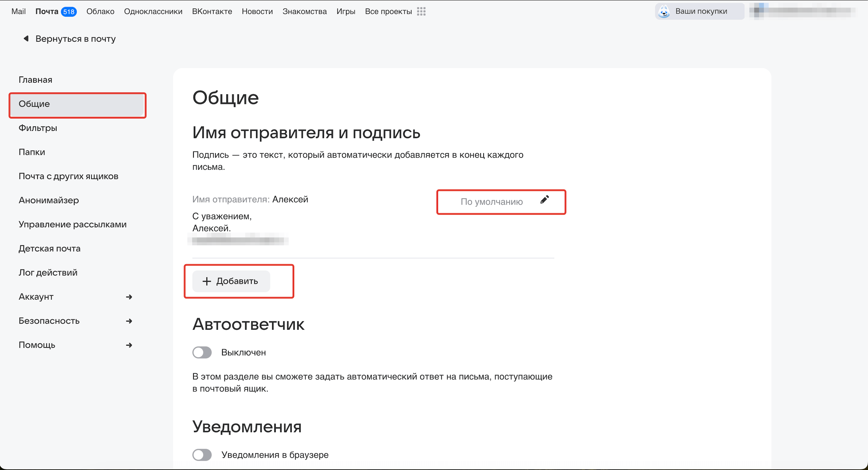Image resolution: width=868 pixels, height=470 pixels.
Task: Click the plus icon on Добавить
Action: pos(207,281)
